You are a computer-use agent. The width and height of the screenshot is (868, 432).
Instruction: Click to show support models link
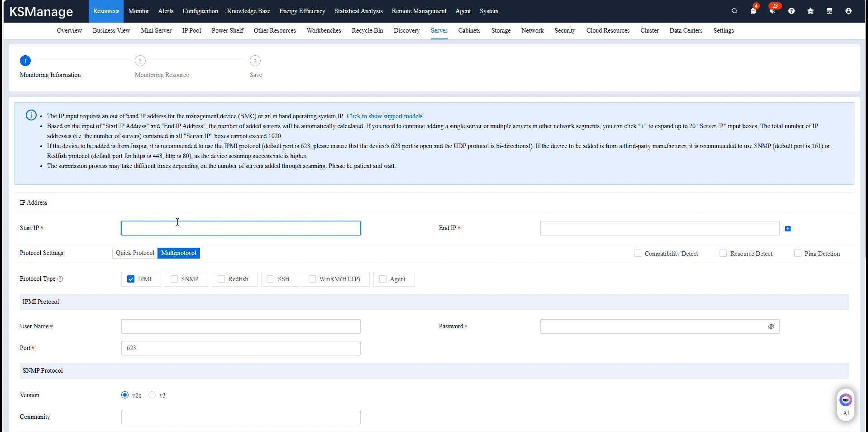pos(384,116)
